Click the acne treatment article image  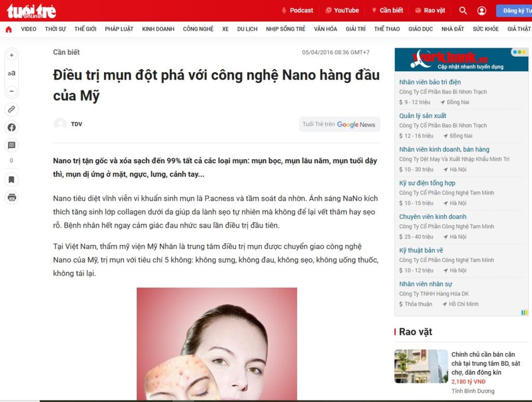point(217,344)
